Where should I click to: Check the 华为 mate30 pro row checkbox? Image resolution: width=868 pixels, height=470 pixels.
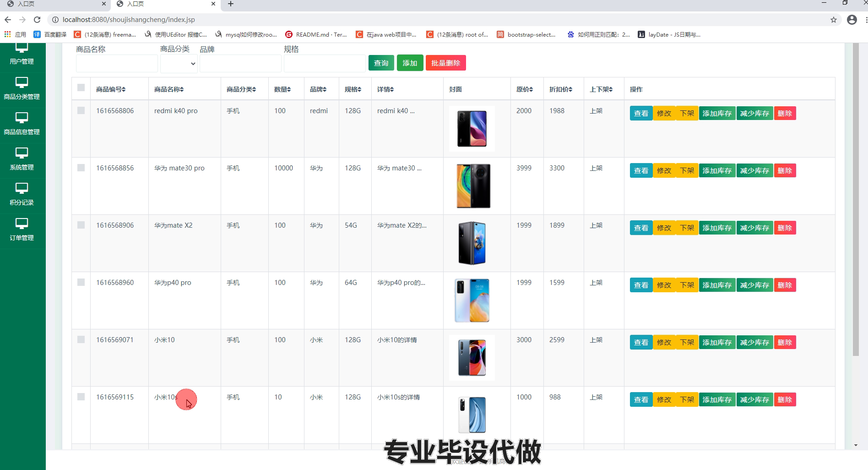(81, 168)
